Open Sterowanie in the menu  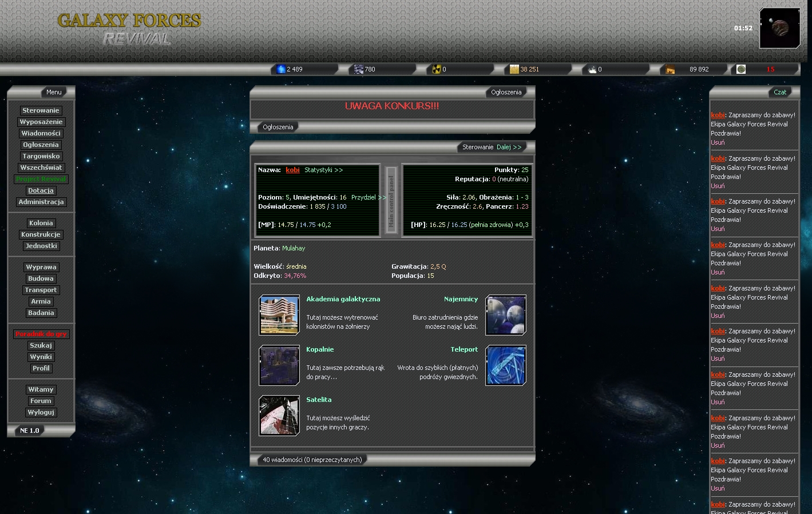pos(41,110)
